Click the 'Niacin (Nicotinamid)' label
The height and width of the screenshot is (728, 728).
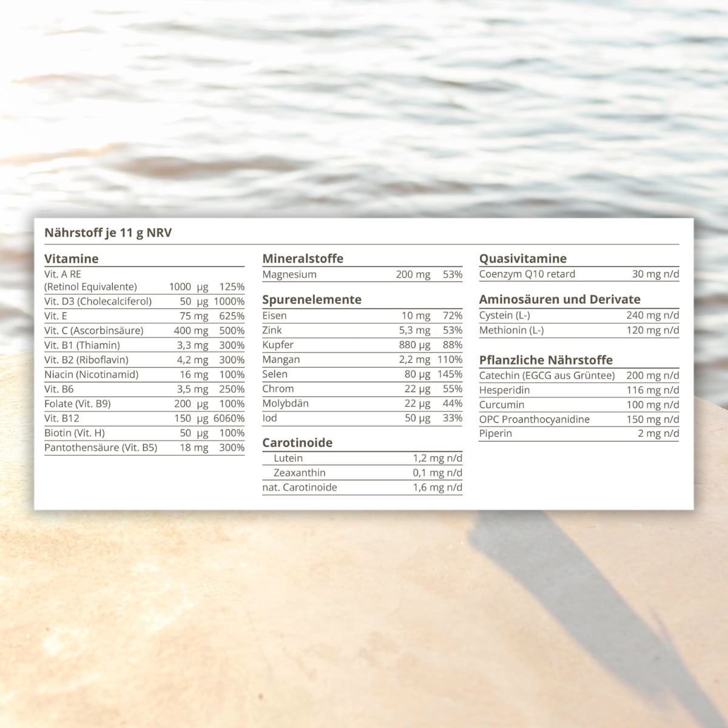coord(92,374)
